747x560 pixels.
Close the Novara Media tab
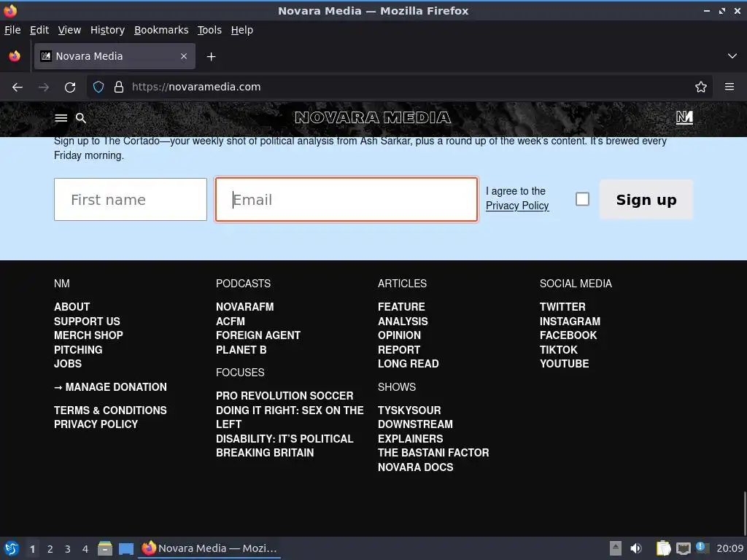184,56
